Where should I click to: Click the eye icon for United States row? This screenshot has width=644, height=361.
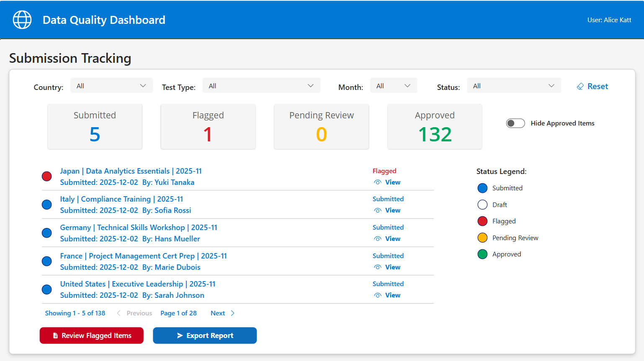(378, 295)
